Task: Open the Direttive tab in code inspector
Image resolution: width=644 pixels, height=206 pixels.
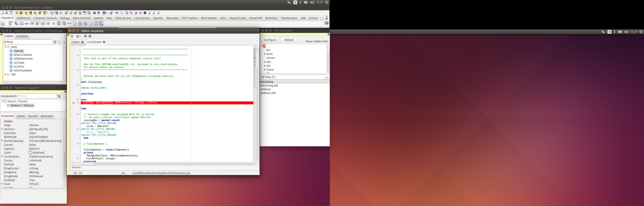Action: point(22,36)
